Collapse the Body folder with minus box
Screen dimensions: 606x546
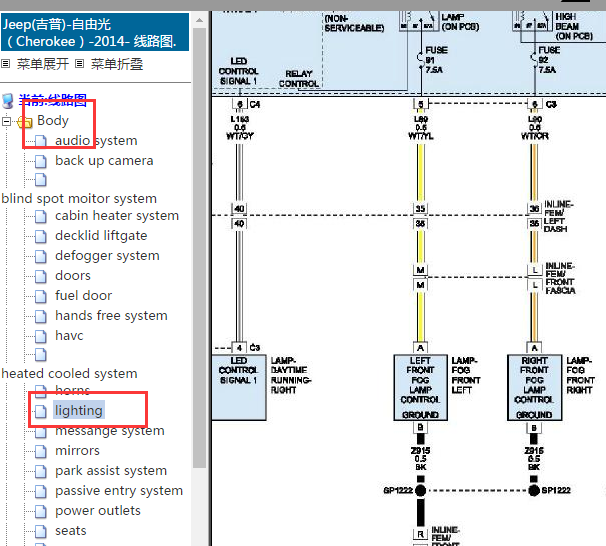6,121
